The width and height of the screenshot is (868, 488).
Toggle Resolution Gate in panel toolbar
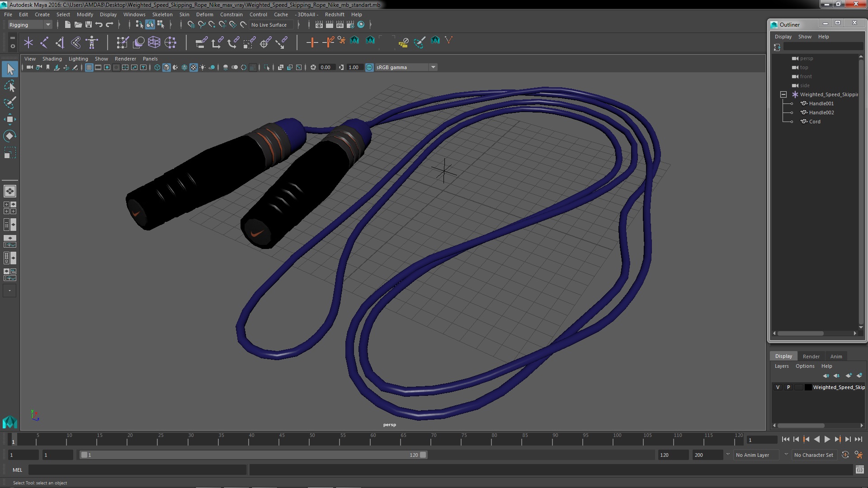click(x=107, y=68)
